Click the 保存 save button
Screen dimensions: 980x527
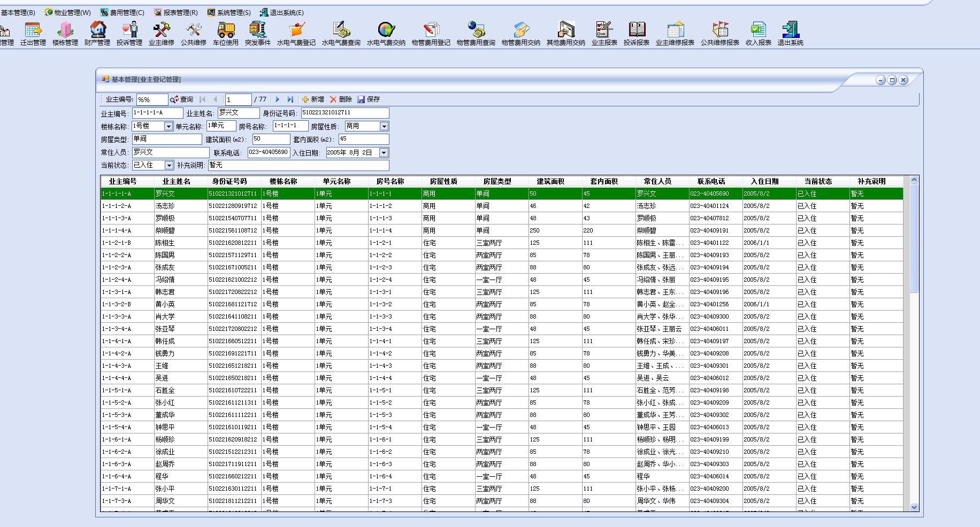(369, 99)
